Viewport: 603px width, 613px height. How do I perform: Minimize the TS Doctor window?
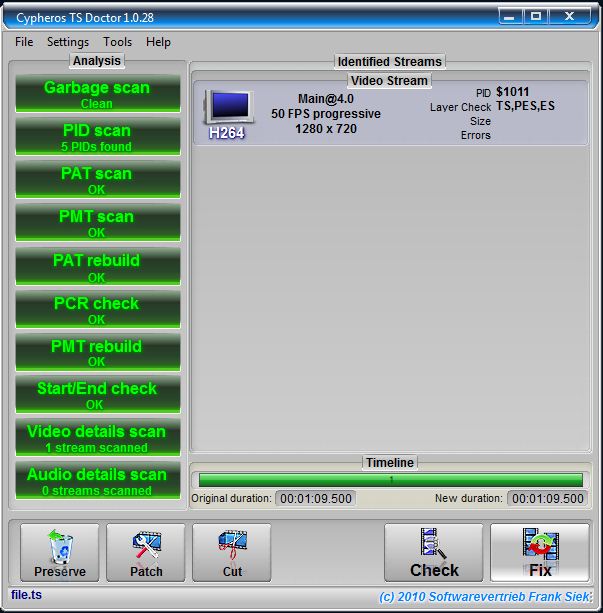(x=510, y=17)
